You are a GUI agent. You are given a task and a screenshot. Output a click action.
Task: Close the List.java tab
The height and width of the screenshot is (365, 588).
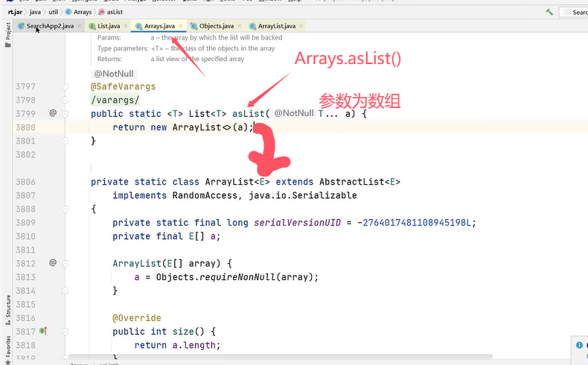click(x=126, y=26)
